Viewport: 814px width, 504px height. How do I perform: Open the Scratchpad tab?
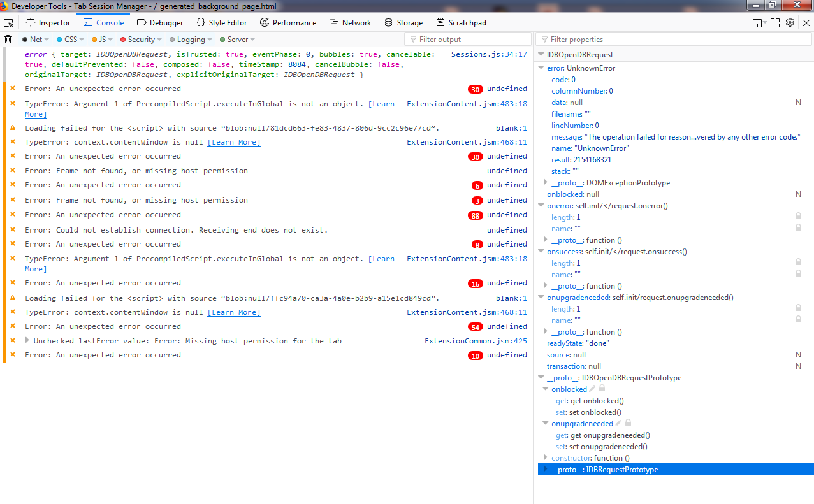pos(461,23)
